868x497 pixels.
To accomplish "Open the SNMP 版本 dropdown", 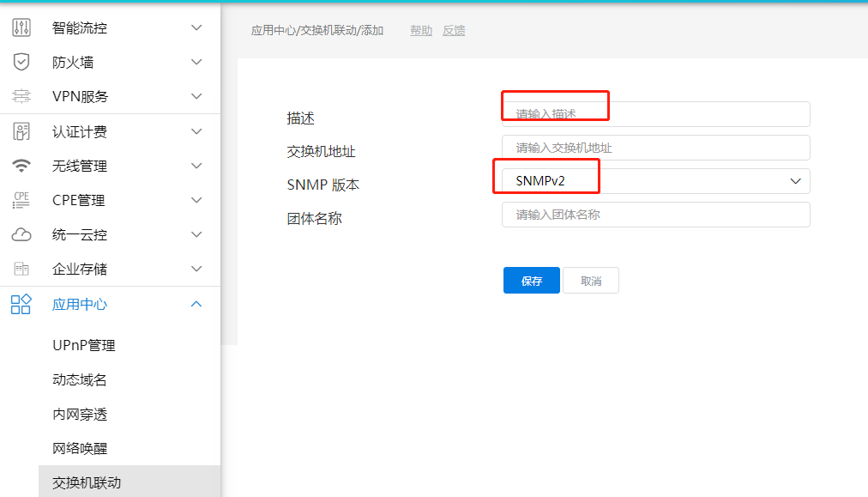I will click(655, 181).
